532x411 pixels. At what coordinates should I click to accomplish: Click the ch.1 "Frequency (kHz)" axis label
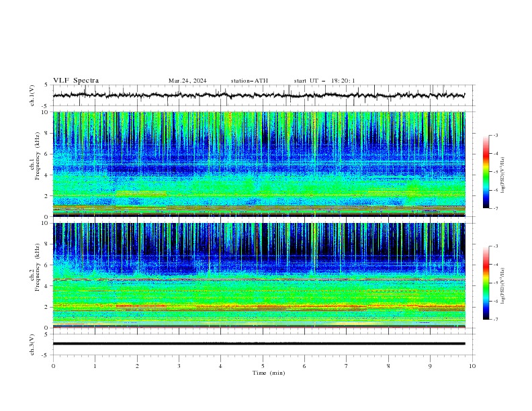point(38,156)
